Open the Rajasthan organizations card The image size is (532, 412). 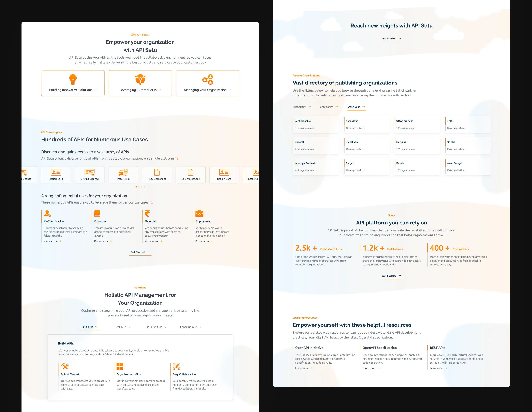pyautogui.click(x=366, y=146)
